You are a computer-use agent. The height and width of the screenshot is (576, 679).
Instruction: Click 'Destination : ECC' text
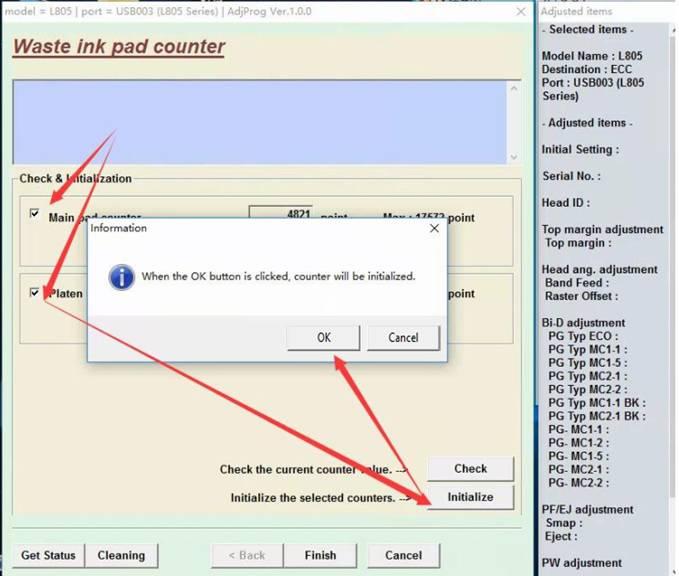click(586, 69)
